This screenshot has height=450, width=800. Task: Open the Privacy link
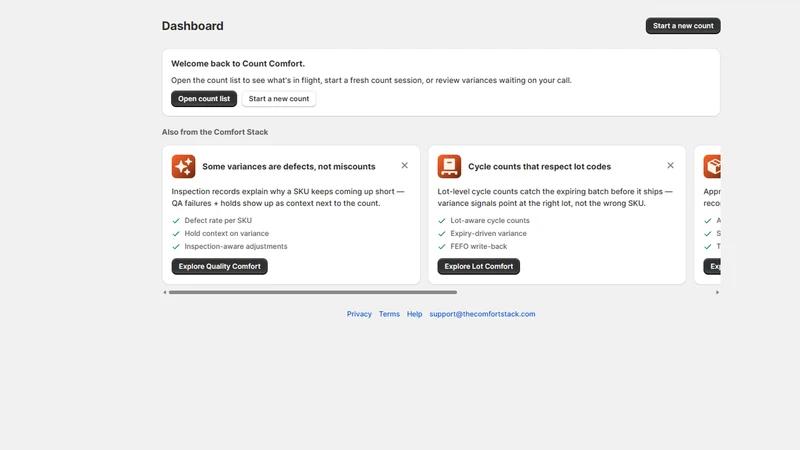[x=359, y=314]
